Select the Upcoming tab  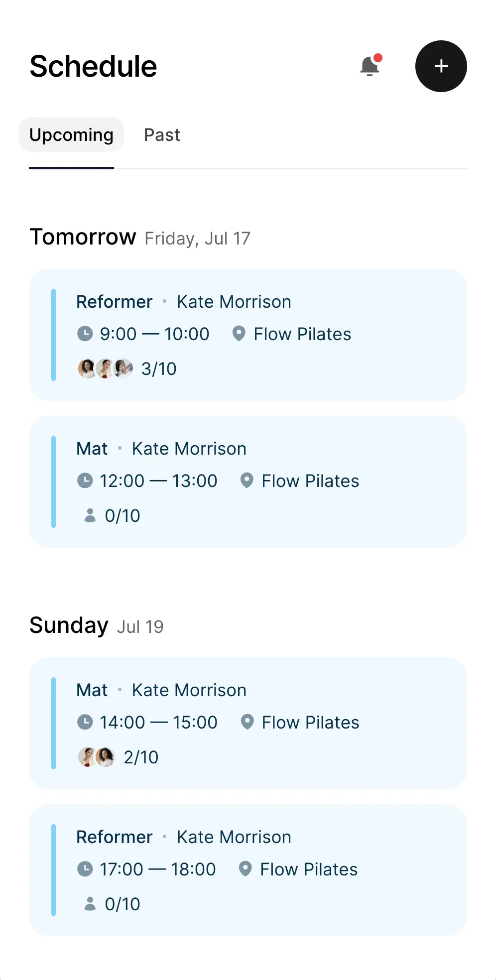tap(71, 135)
